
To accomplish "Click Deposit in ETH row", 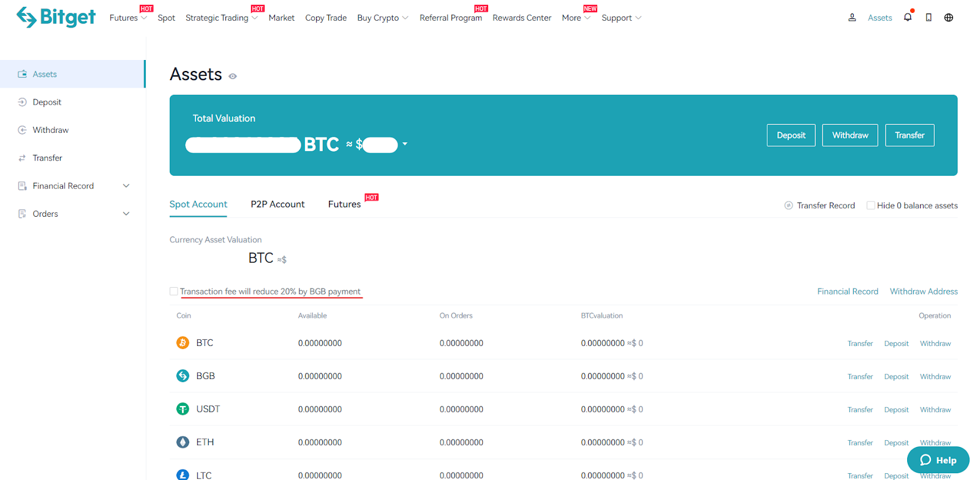I will [896, 443].
